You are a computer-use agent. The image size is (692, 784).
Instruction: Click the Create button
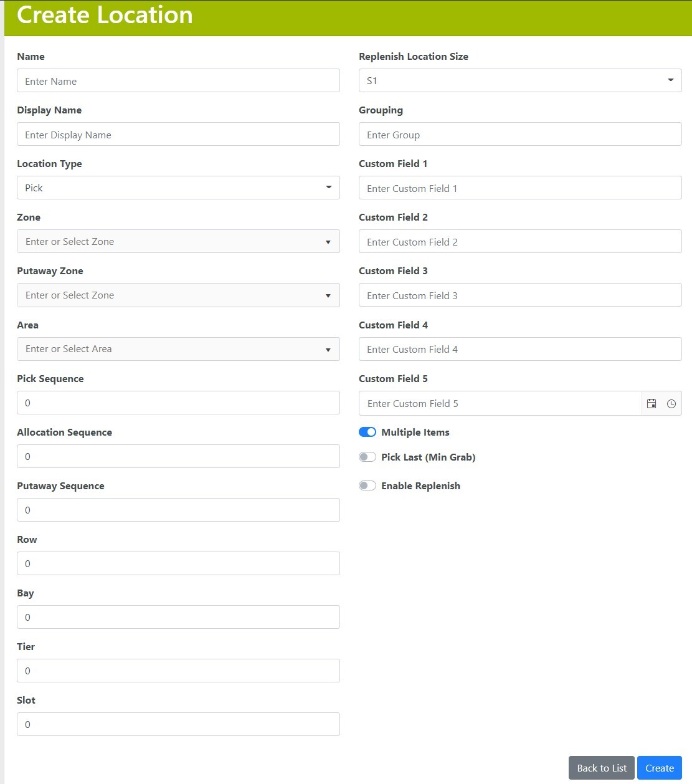coord(660,768)
